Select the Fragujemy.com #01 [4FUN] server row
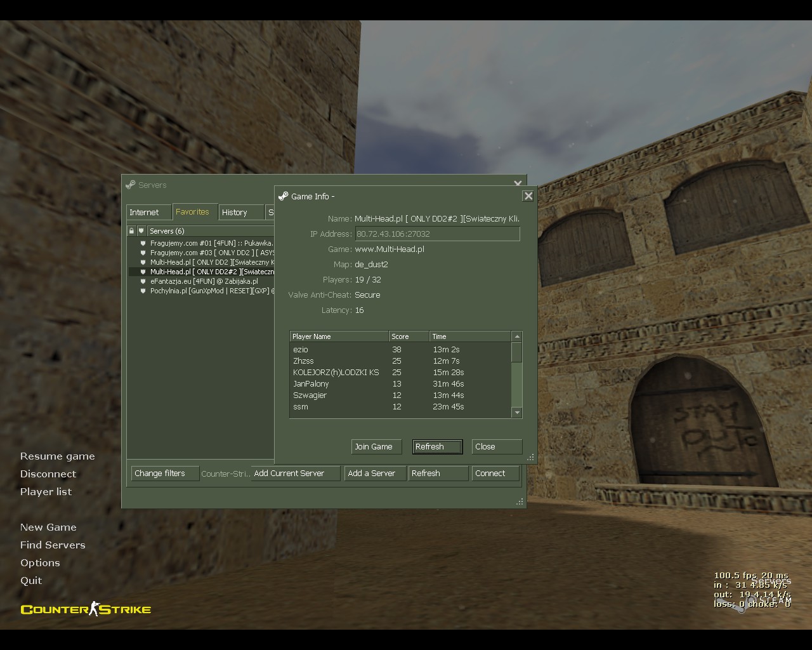Viewport: 812px width, 650px height. pyautogui.click(x=201, y=243)
